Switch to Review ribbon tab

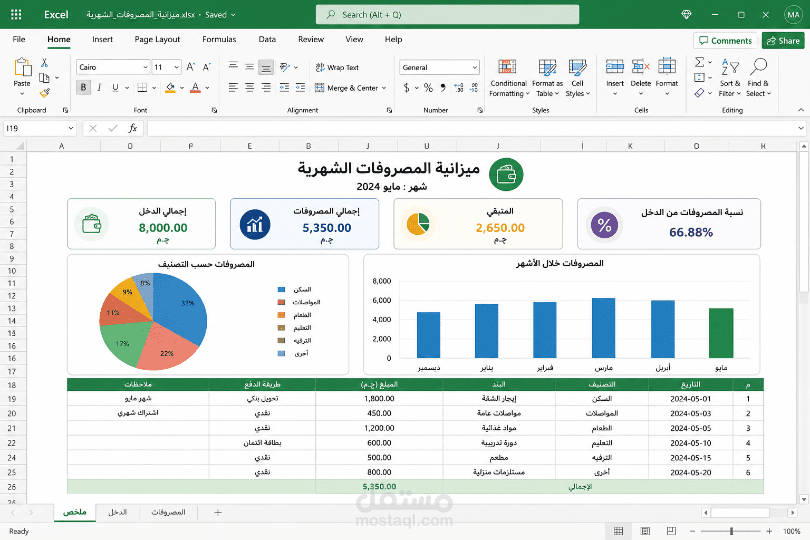[311, 39]
